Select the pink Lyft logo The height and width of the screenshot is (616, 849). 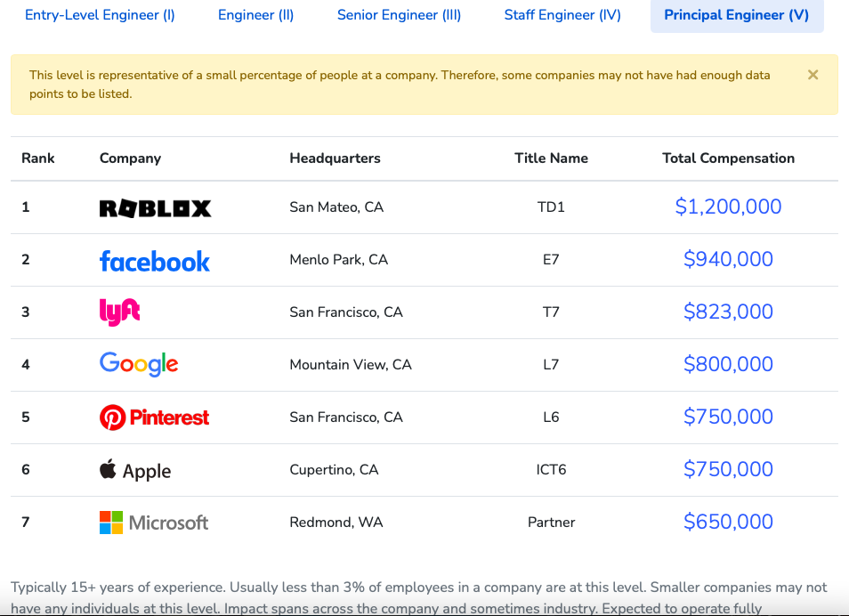tap(119, 312)
